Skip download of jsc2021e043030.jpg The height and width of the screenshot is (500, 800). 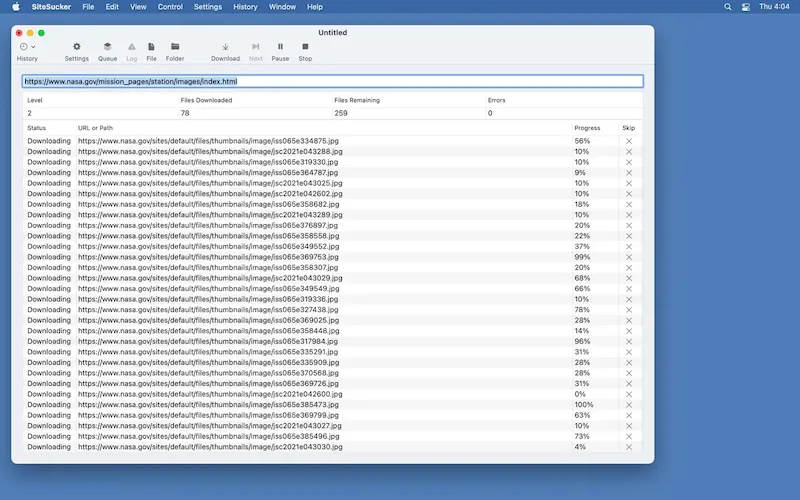[629, 447]
